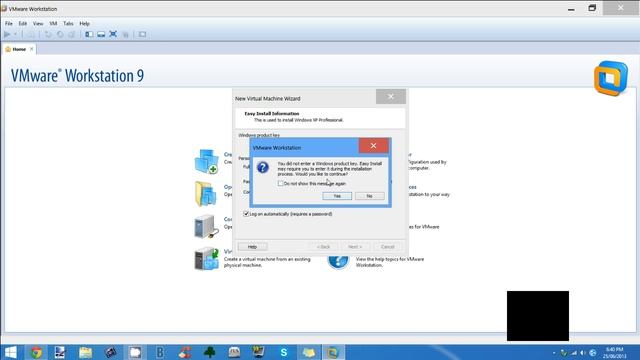Click the Create New Virtual Machine icon
Image resolution: width=640 pixels, height=360 pixels.
coord(207,162)
